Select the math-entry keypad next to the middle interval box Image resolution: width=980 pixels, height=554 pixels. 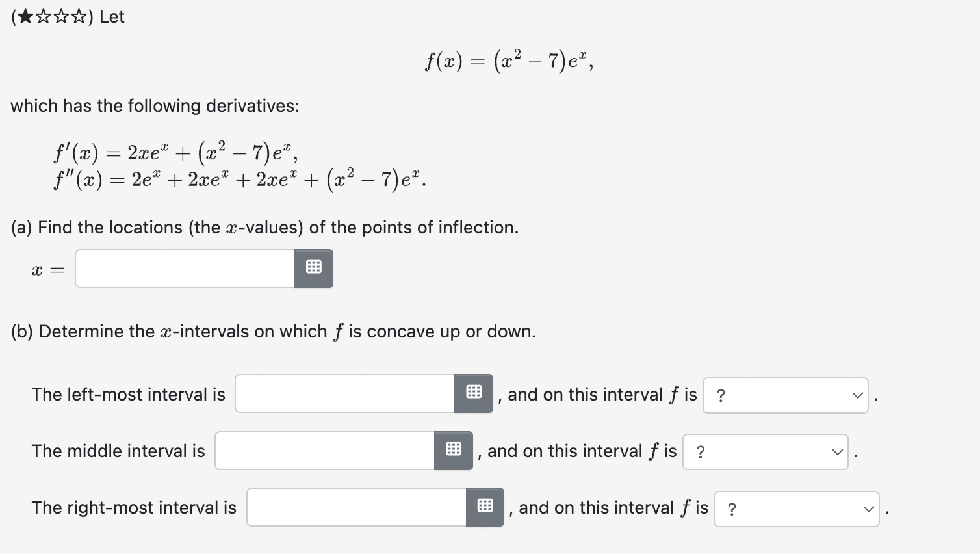[453, 449]
